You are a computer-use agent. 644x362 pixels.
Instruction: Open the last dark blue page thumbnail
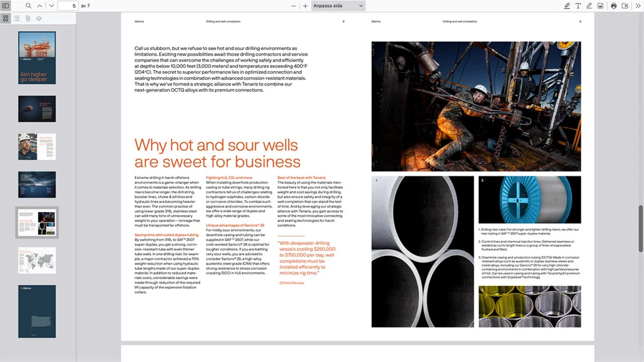(37, 312)
